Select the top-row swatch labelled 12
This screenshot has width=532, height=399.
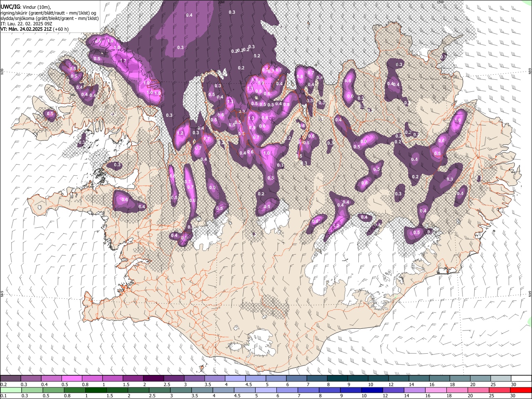399,378
